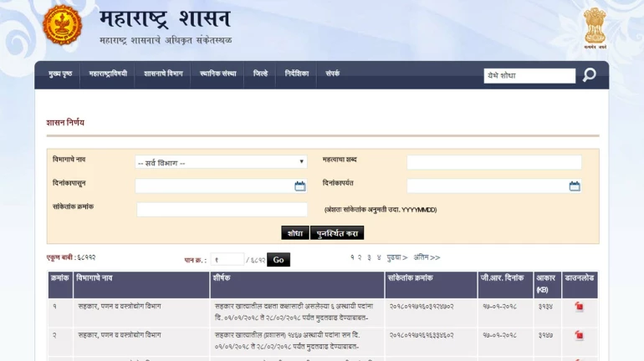Jump to the अंतिम>> last page link
This screenshot has height=361, width=644.
click(x=427, y=257)
